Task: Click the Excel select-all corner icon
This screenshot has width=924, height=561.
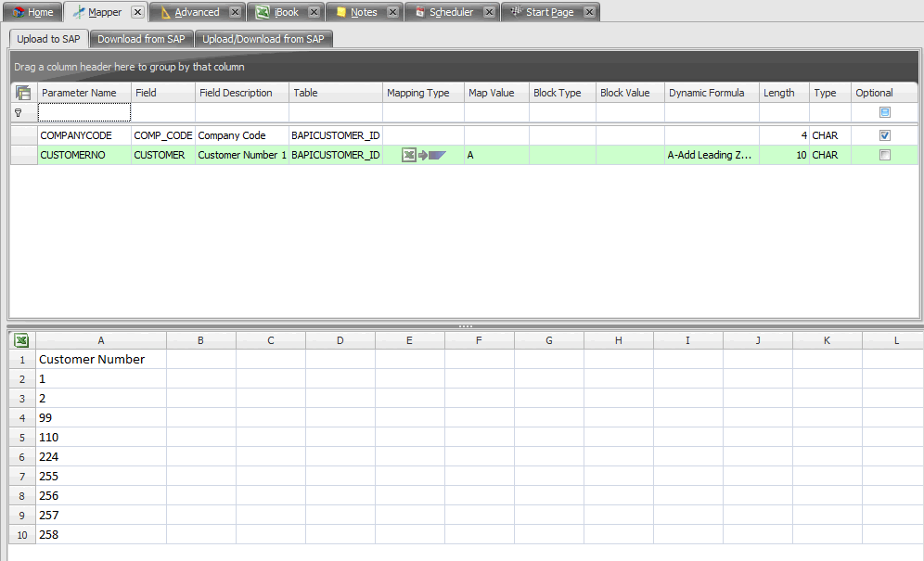Action: click(x=22, y=340)
